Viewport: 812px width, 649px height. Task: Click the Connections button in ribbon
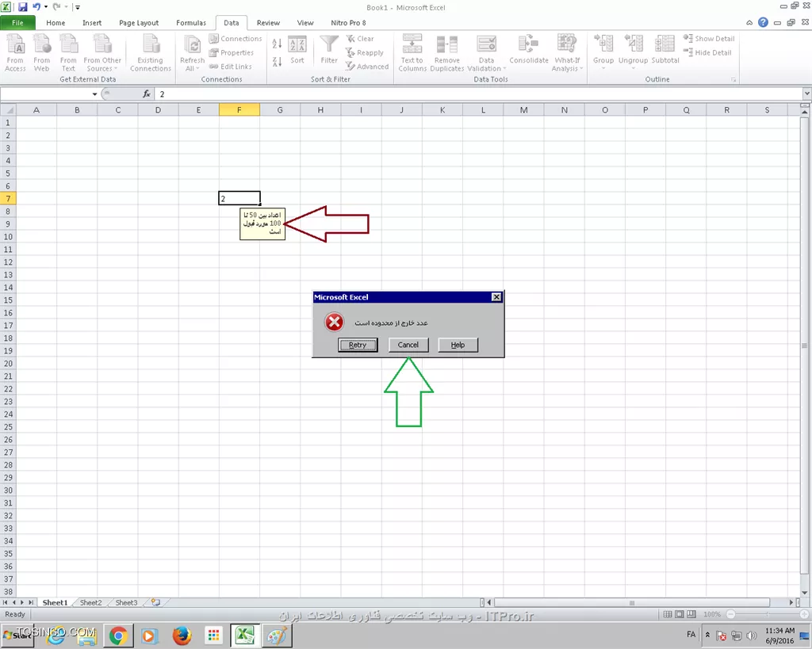(236, 38)
